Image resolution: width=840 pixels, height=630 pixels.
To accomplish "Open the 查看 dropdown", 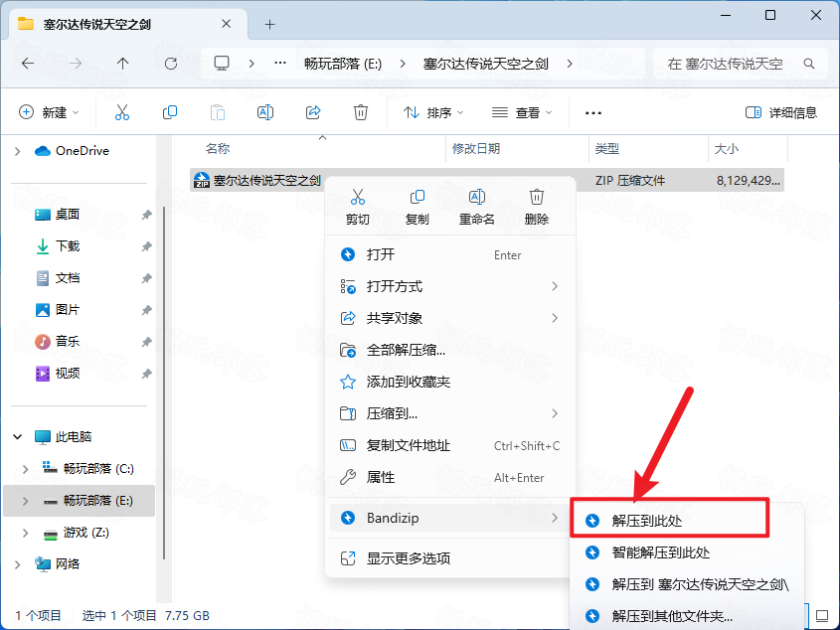I will [522, 112].
